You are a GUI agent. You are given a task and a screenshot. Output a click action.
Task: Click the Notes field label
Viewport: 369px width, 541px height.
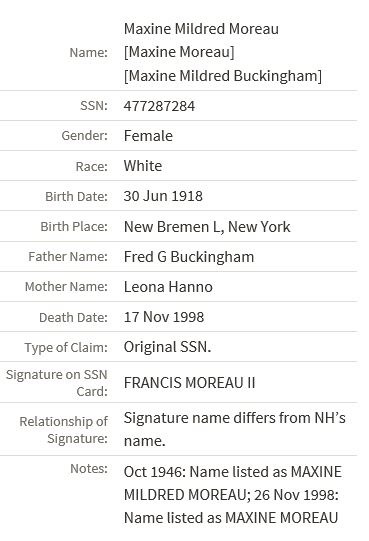[89, 469]
